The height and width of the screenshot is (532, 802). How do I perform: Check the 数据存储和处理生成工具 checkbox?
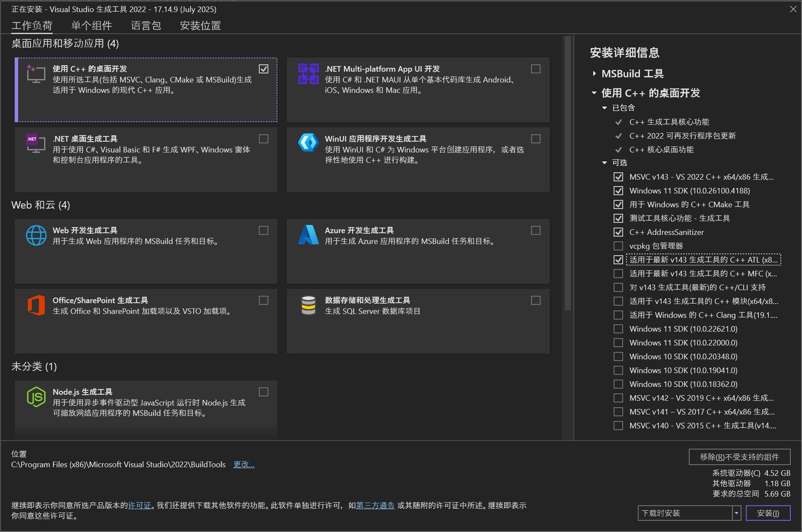point(536,301)
